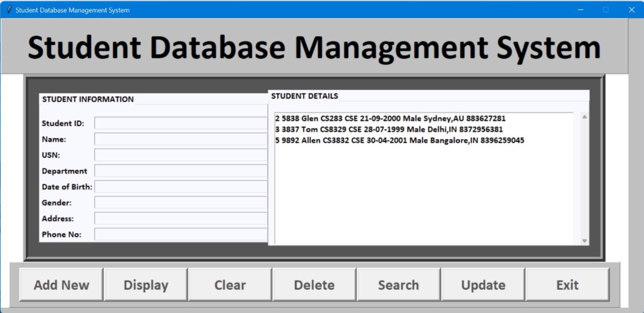Click the feather app icon in title bar

(9, 10)
